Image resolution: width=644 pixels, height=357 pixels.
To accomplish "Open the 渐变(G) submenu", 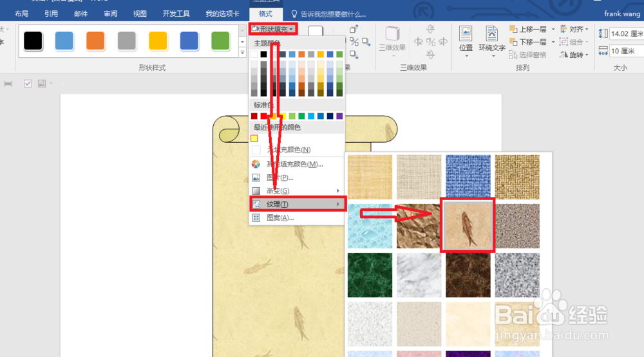I will click(296, 191).
